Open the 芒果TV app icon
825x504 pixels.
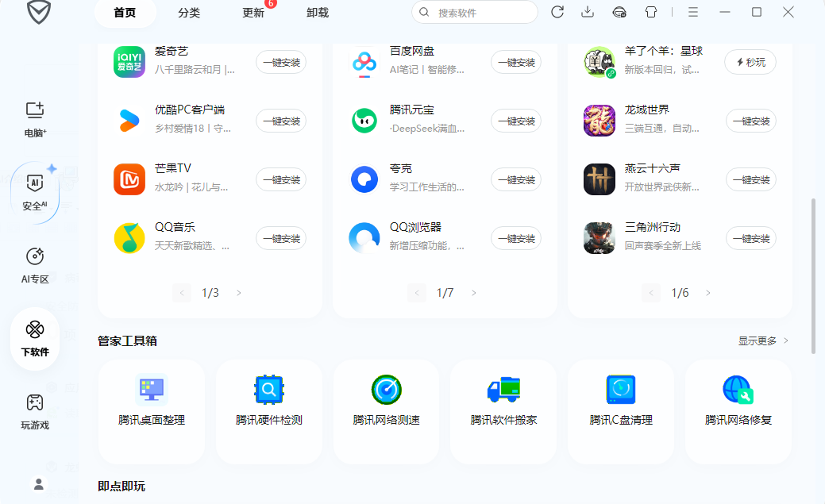coord(129,179)
